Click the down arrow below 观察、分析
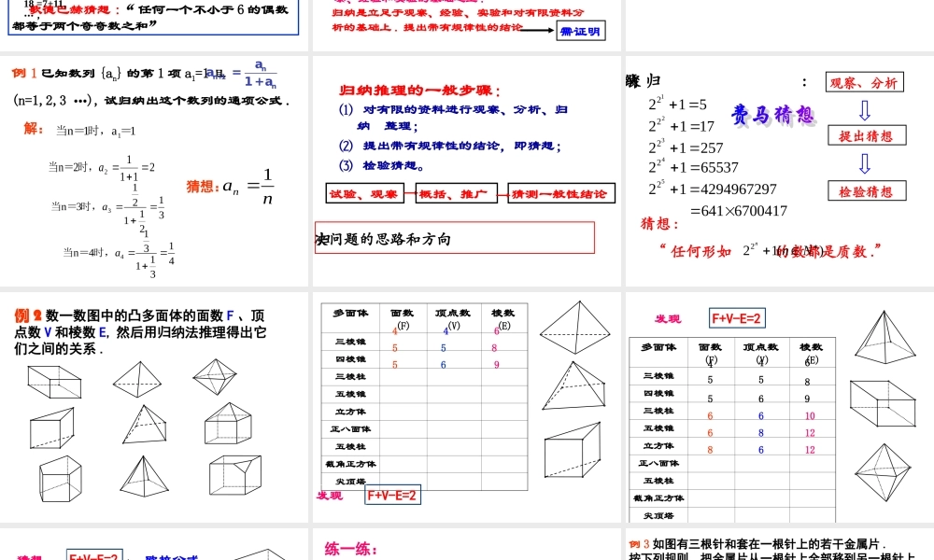Screen dimensions: 934x560 click(865, 110)
